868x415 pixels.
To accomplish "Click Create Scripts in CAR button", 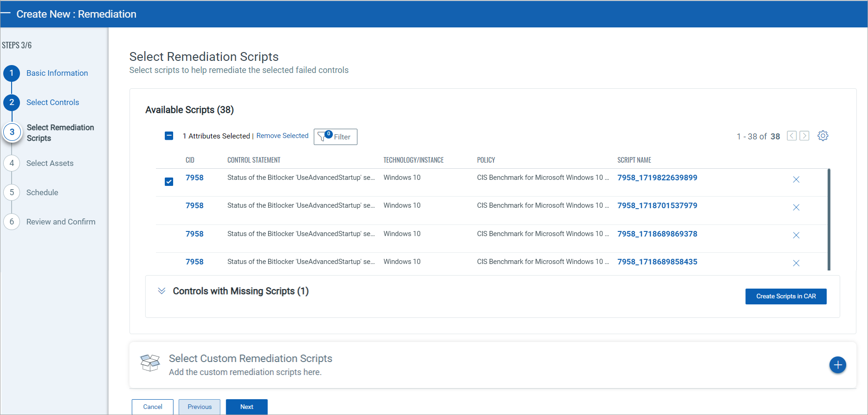I will 785,296.
